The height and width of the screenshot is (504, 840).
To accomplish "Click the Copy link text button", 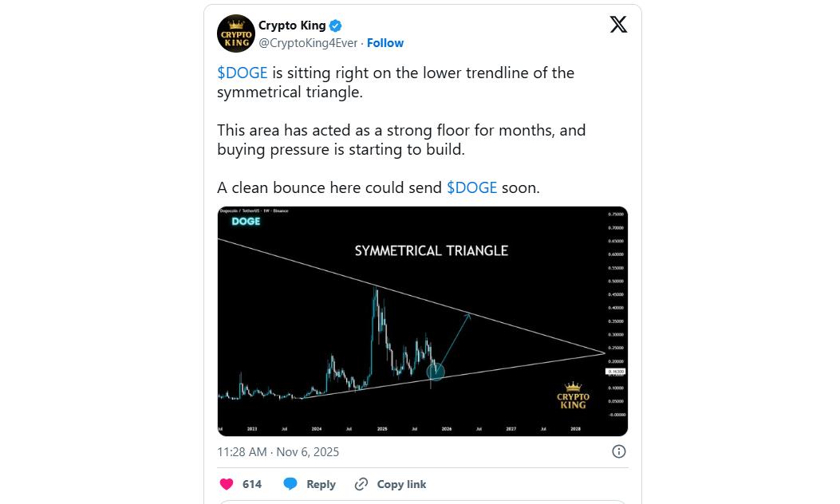I will [401, 484].
